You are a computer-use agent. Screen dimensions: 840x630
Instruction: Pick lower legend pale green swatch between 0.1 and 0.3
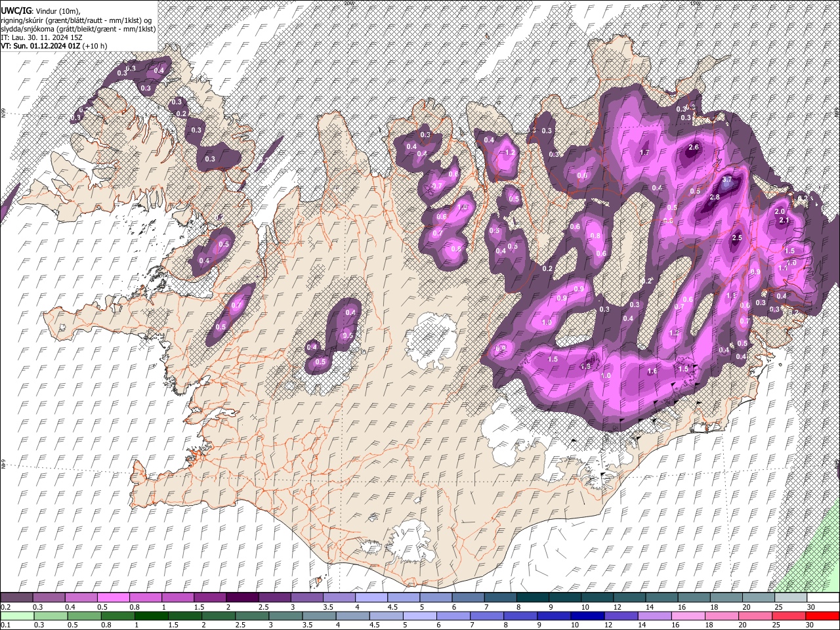pos(17,616)
